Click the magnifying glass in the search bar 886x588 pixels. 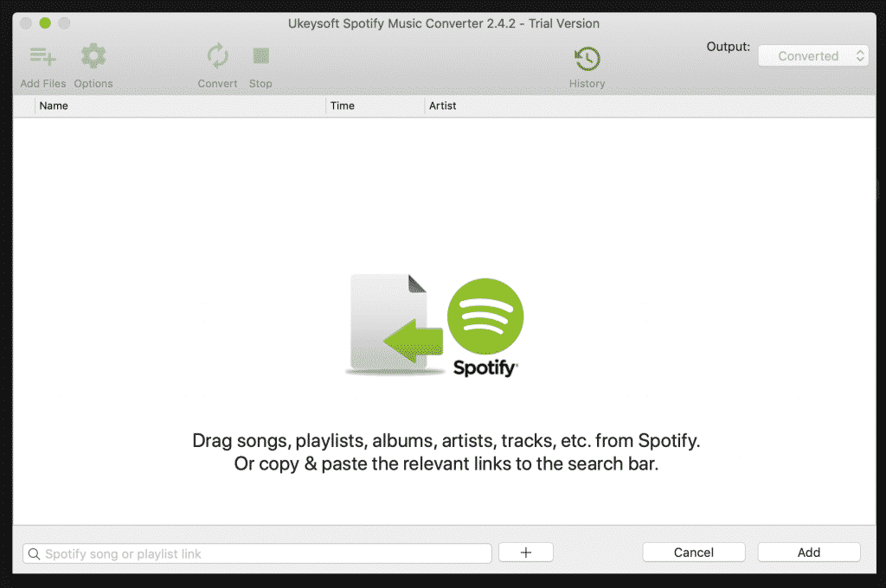coord(34,553)
